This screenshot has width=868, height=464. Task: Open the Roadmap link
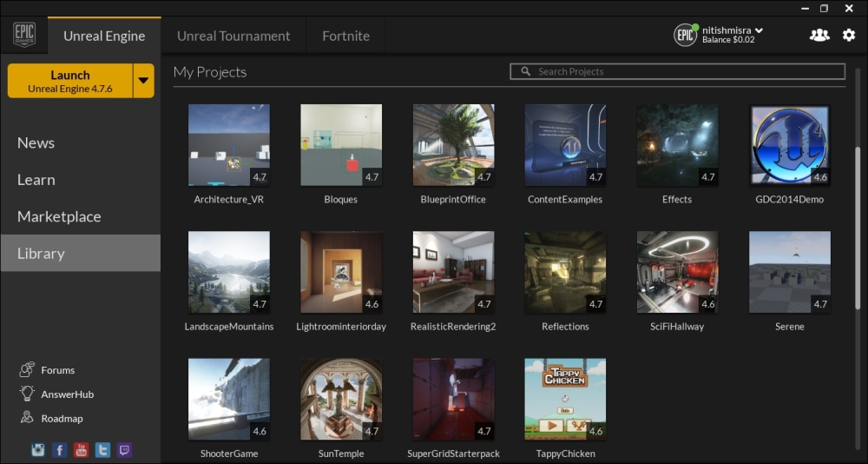click(62, 419)
